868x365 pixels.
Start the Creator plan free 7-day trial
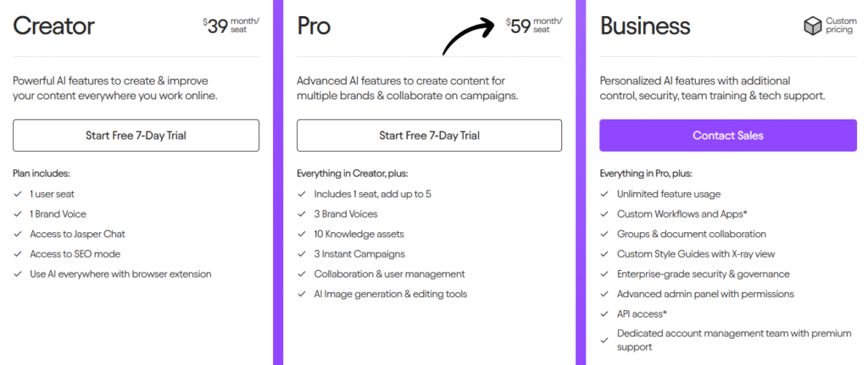136,135
